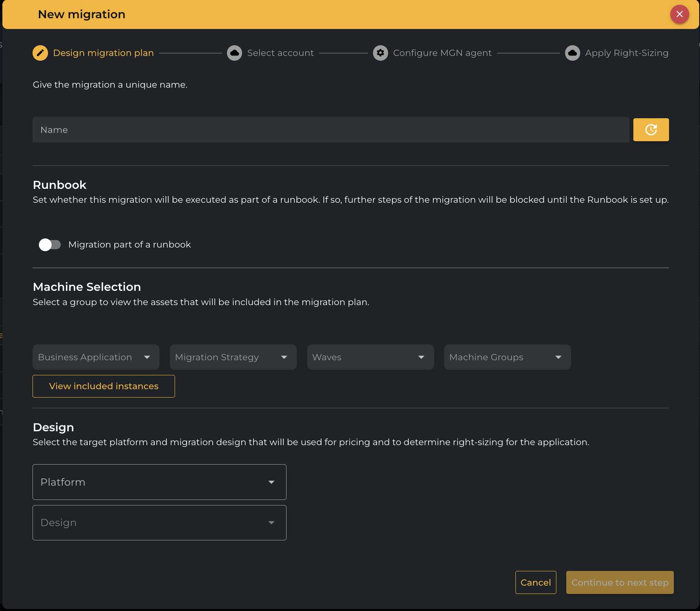
Task: Click the Machine Selection heading
Action: 87,287
